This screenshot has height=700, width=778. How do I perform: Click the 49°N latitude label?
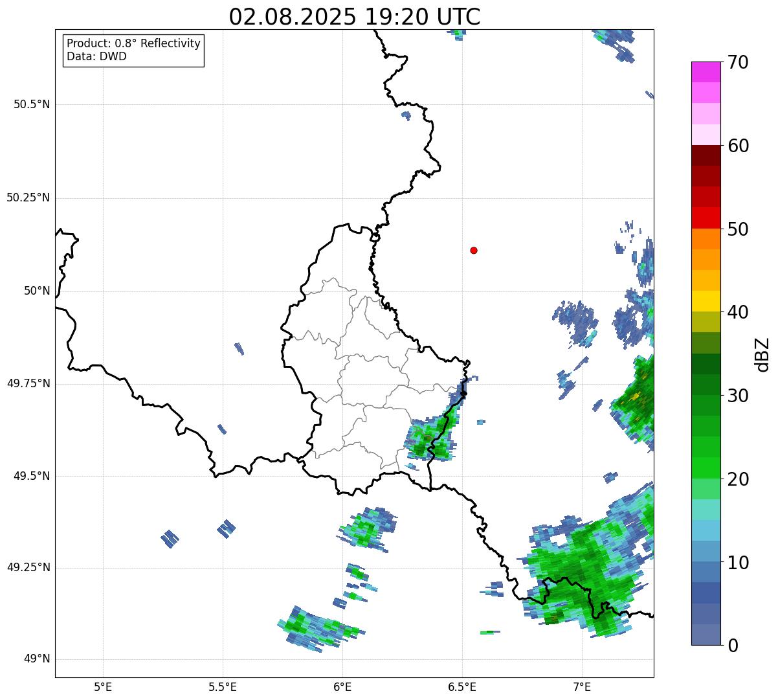click(x=37, y=659)
